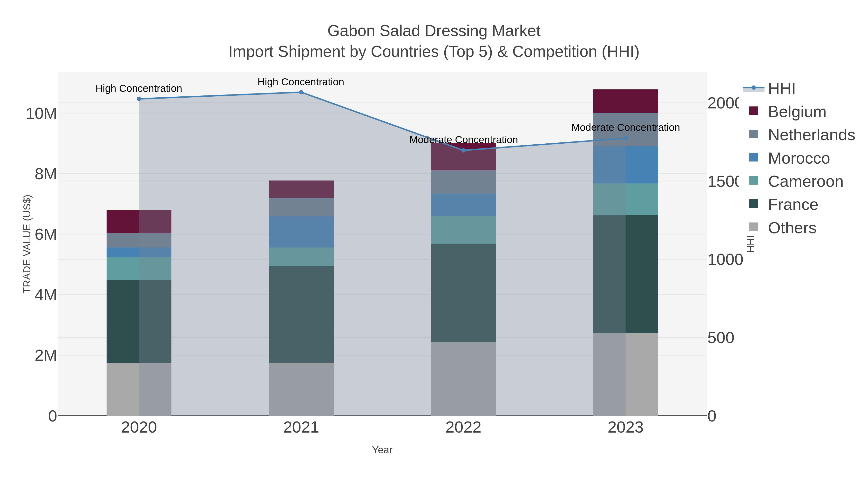The image size is (868, 488).
Task: Select the 2022 x-axis label
Action: (x=463, y=428)
